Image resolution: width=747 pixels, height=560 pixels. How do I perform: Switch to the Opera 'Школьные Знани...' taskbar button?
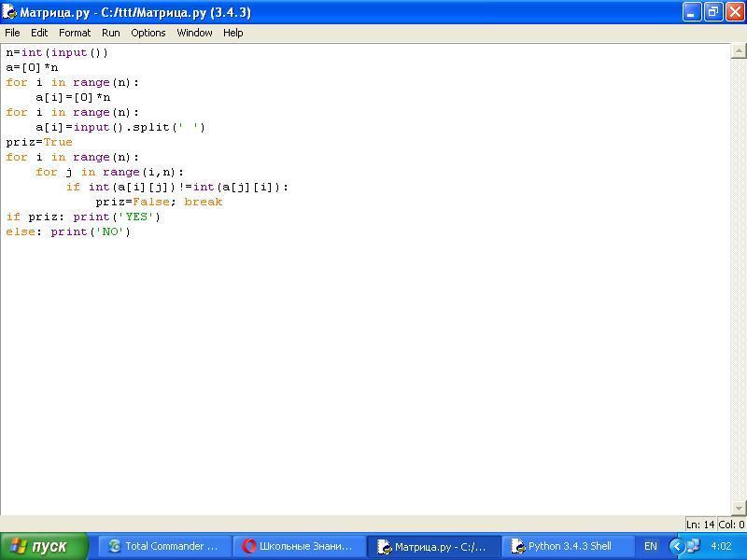pos(299,546)
